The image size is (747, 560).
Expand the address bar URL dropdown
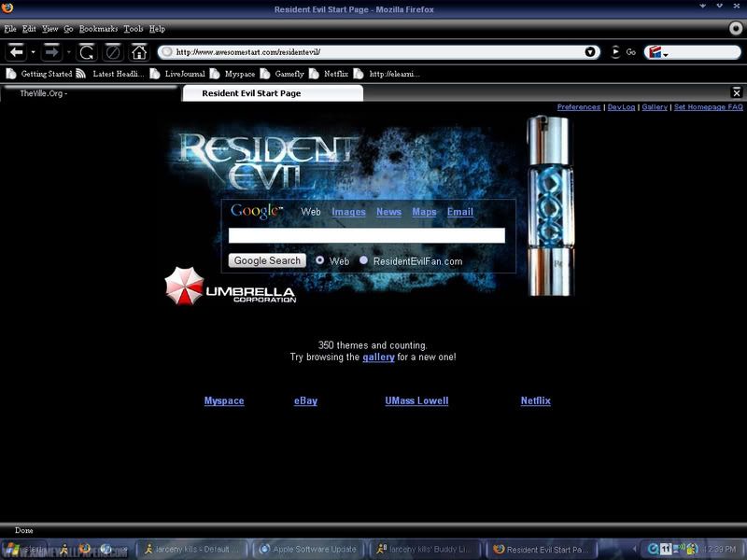click(x=590, y=52)
